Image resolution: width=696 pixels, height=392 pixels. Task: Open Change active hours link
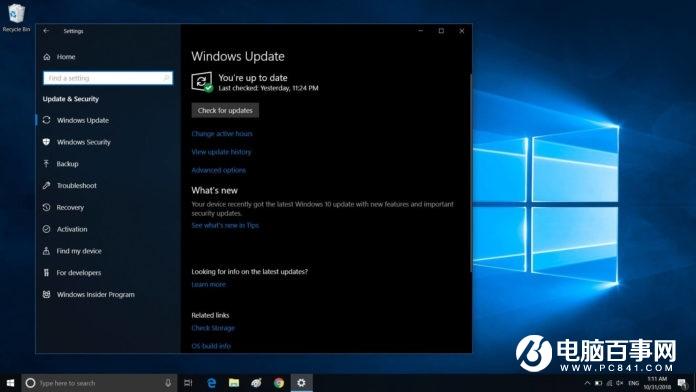tap(222, 134)
